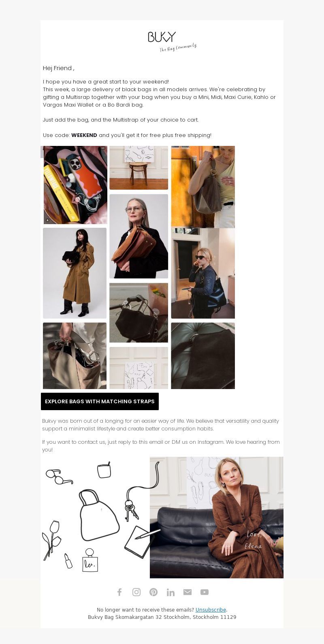This screenshot has width=324, height=644.
Task: Click the Unsubscribe link
Action: pyautogui.click(x=211, y=610)
